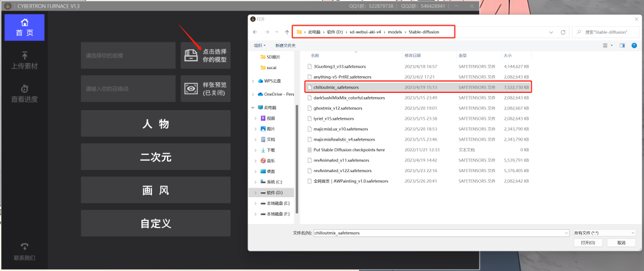This screenshot has height=271, width=644.
Task: Expand the WPS云盘 tree node
Action: [253, 81]
